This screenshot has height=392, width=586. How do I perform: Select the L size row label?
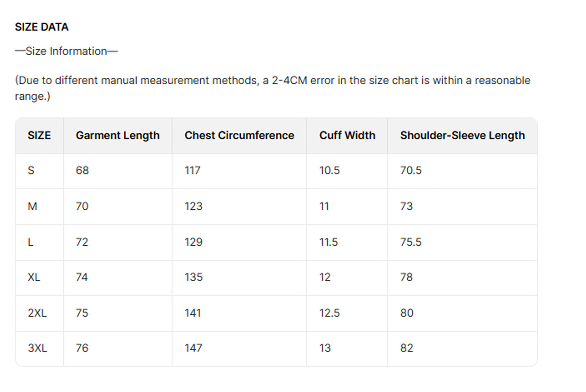tap(30, 242)
